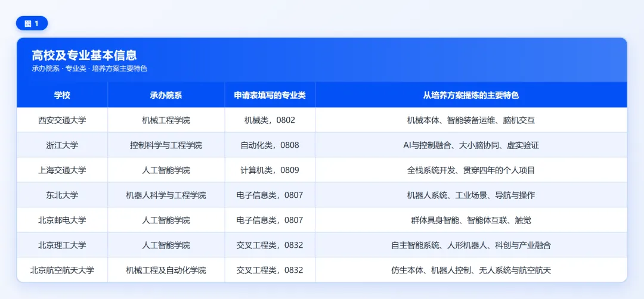Select the '东北大学' cell
644x299 pixels.
(63, 195)
